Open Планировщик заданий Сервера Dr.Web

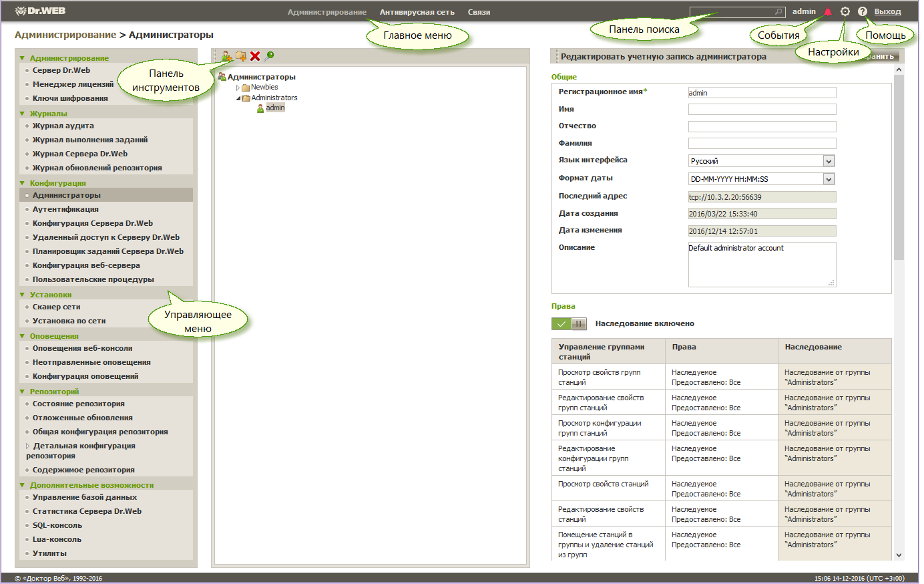click(x=108, y=251)
